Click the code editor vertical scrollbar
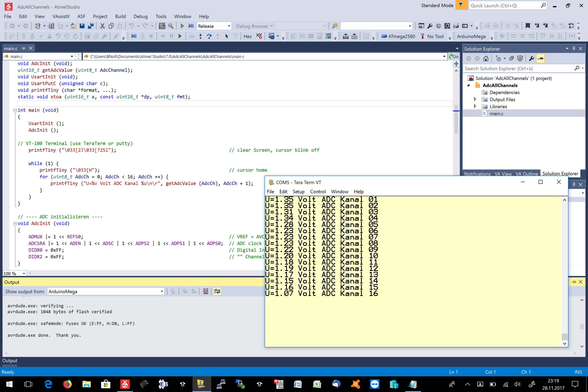588x392 pixels. (456, 119)
